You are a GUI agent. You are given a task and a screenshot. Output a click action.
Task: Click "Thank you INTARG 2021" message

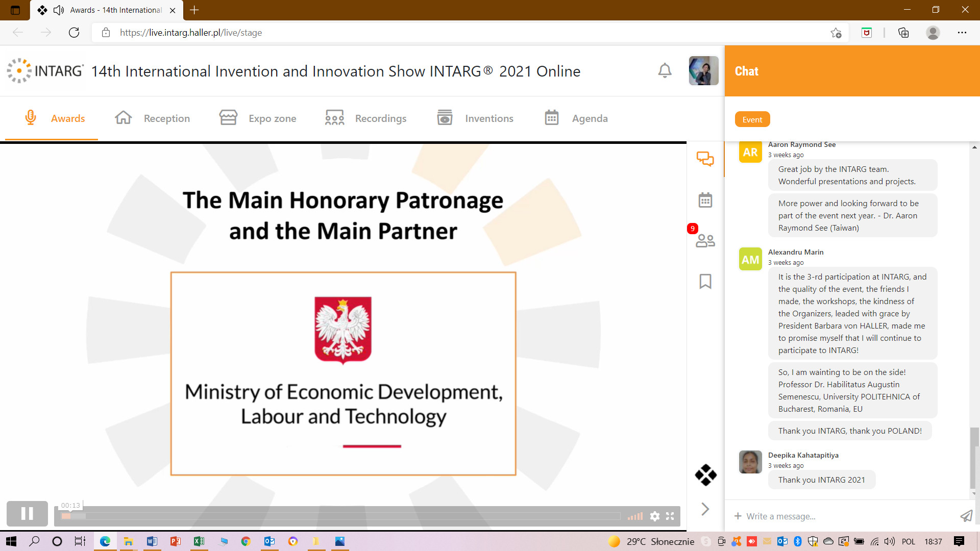821,480
